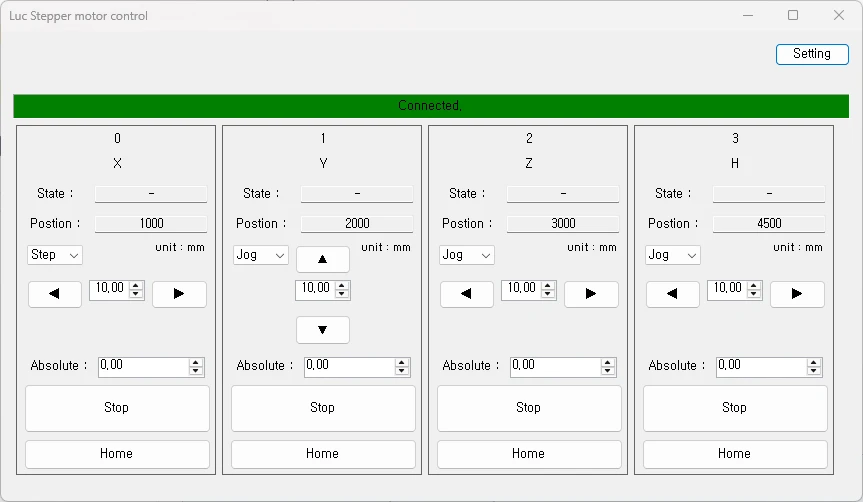The image size is (863, 502).
Task: Home the Y axis motor
Action: pyautogui.click(x=323, y=454)
